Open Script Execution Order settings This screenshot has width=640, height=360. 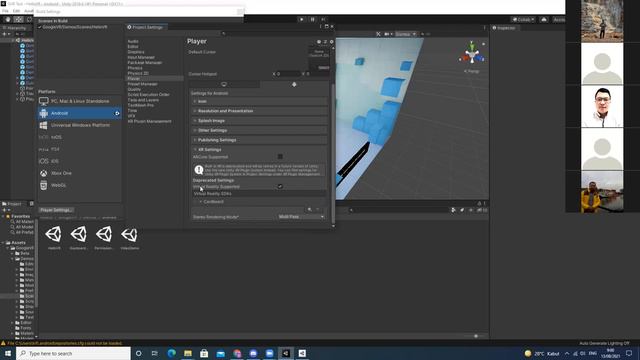149,94
